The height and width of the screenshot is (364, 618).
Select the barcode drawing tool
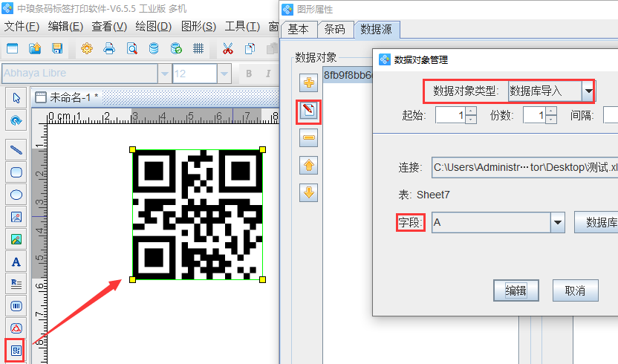[16, 306]
